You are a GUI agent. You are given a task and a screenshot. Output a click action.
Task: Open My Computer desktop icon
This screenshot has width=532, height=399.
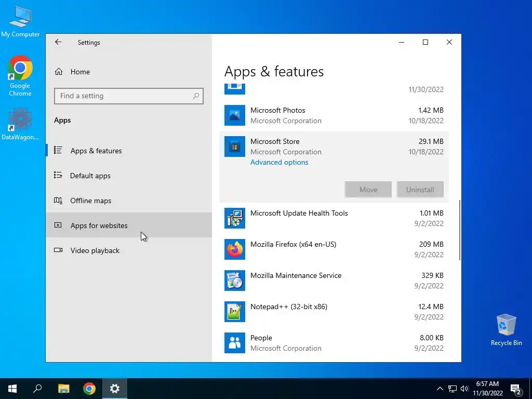(x=20, y=21)
